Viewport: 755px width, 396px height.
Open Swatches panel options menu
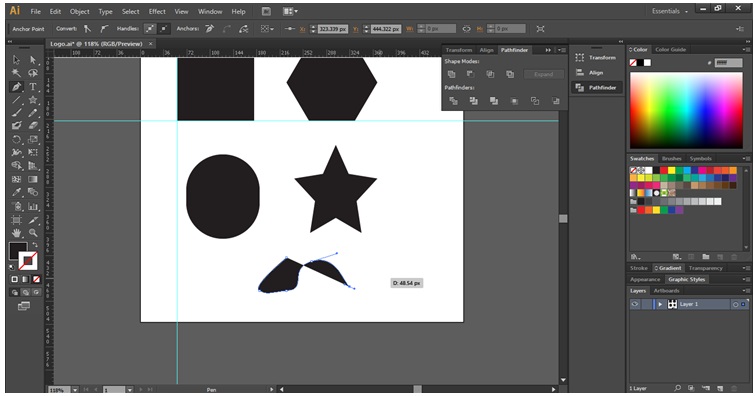(746, 158)
